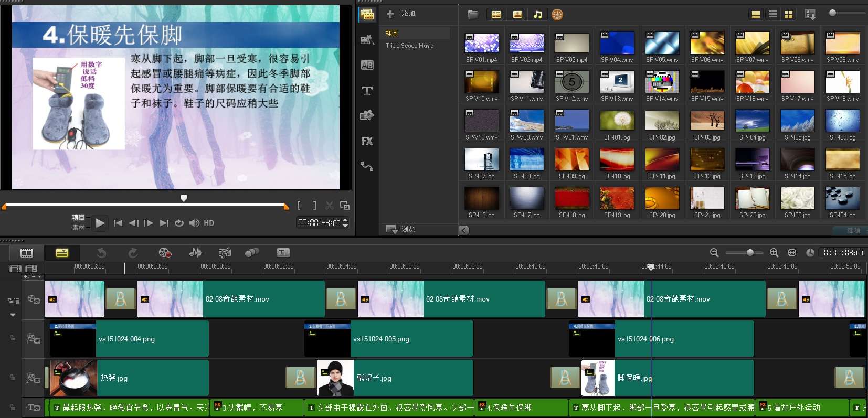Switch preview to 项目 mode

pyautogui.click(x=78, y=218)
